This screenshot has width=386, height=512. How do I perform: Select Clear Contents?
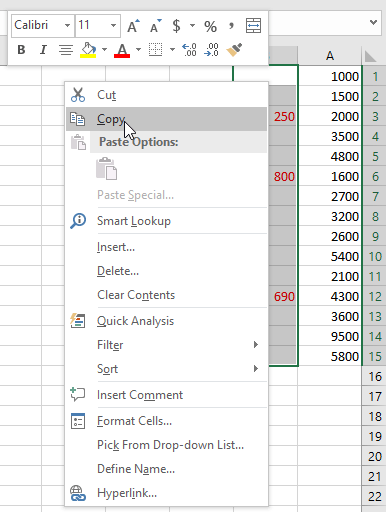[x=167, y=295]
